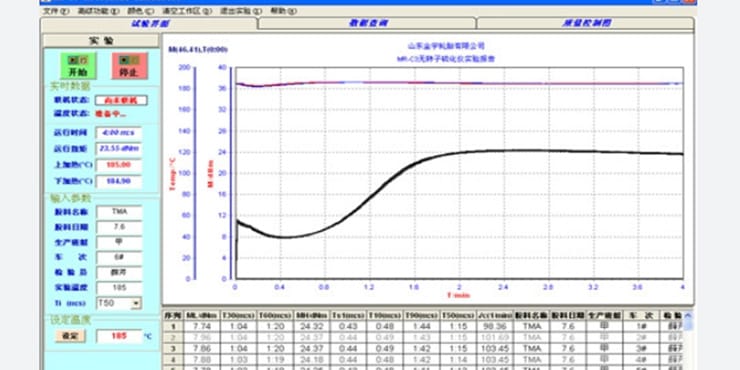This screenshot has height=370, width=740.
Task: Click the 生产班组 field containing 甲
Action: [119, 243]
